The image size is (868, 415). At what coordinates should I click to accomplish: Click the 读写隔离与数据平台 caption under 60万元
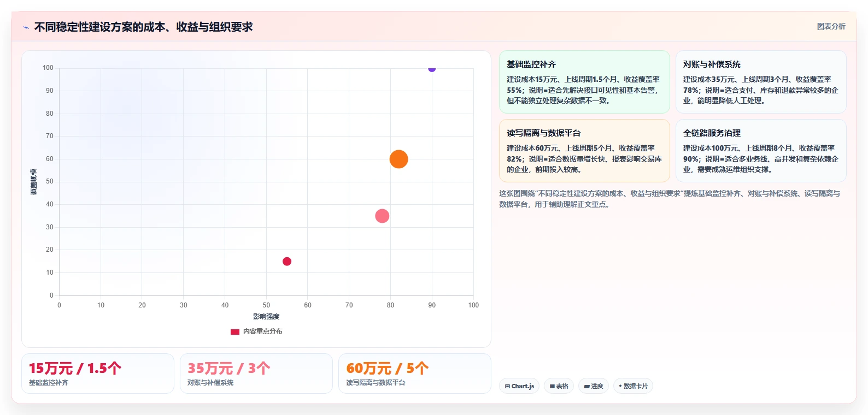tap(376, 383)
